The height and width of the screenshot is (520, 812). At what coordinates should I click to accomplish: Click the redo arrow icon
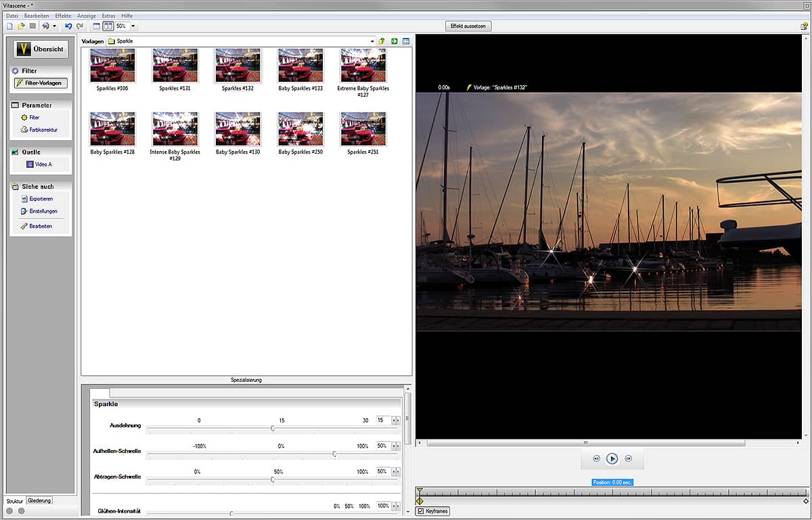pos(80,26)
